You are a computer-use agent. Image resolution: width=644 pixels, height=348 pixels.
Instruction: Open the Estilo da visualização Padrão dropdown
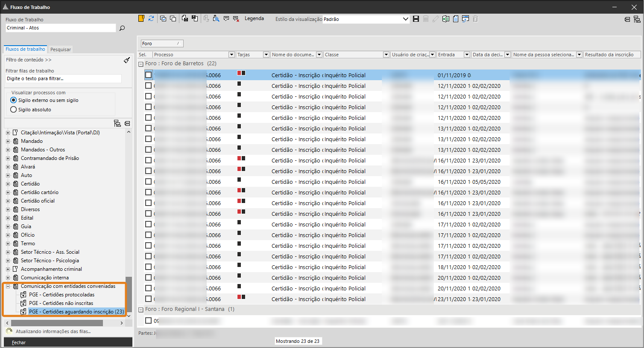(x=406, y=19)
